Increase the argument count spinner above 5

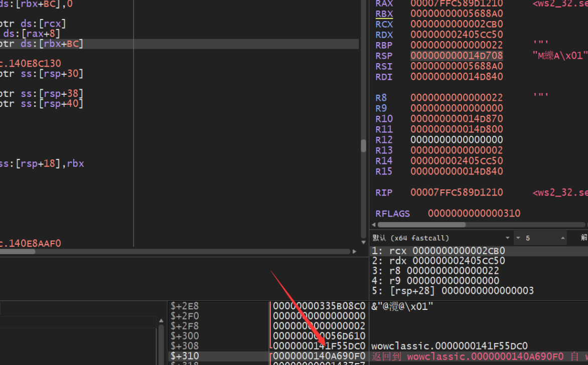tap(562, 238)
